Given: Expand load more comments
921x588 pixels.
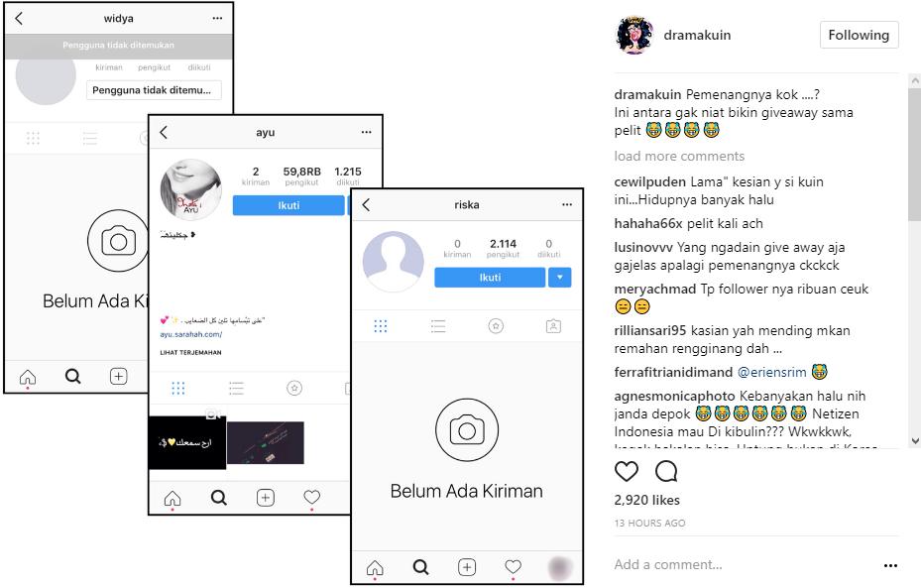Looking at the screenshot, I should coord(679,157).
